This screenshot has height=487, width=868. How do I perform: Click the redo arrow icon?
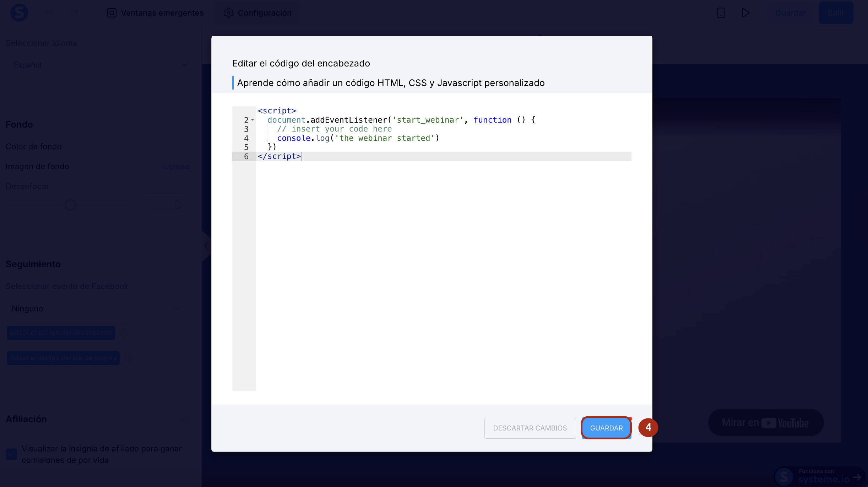tap(74, 13)
